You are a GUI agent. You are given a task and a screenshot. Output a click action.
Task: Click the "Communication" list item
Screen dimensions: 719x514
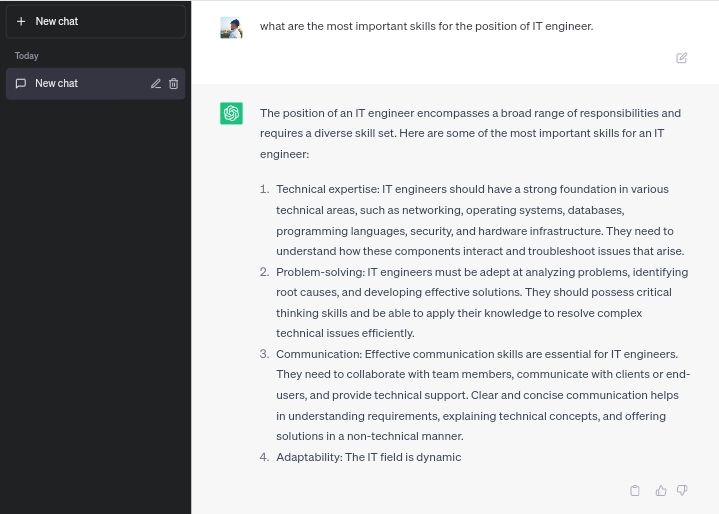click(480, 395)
